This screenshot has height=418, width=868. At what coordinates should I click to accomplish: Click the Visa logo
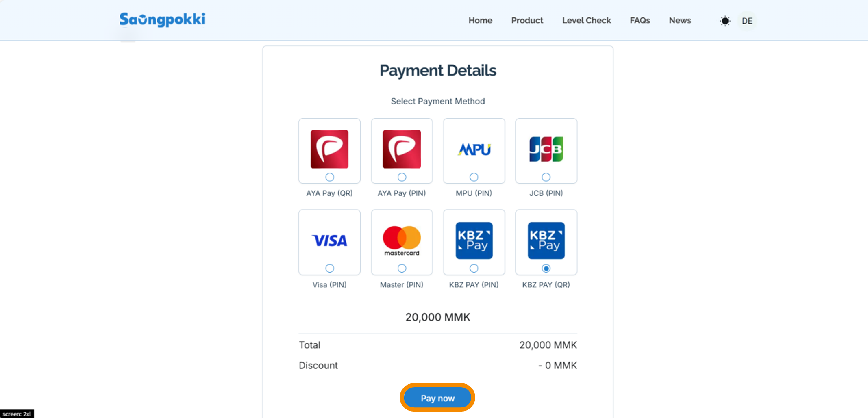(x=329, y=240)
